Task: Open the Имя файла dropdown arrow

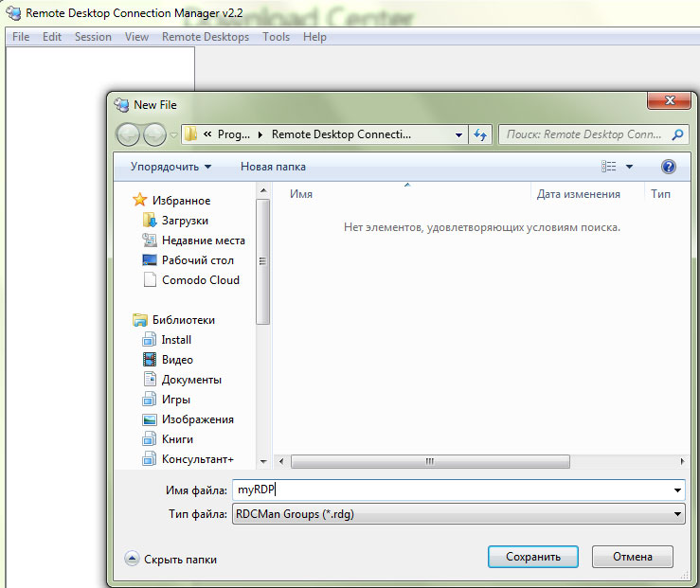Action: (677, 490)
